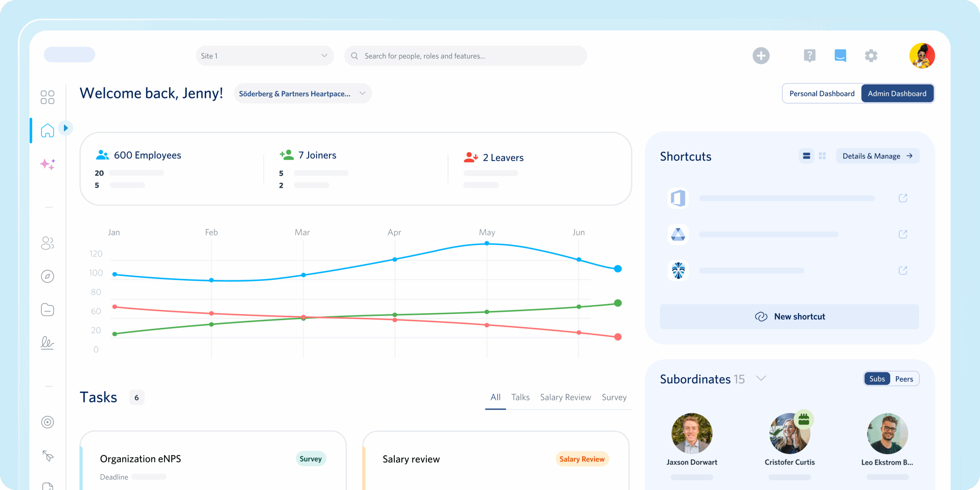Open the apps grid icon in sidebar

tap(47, 97)
